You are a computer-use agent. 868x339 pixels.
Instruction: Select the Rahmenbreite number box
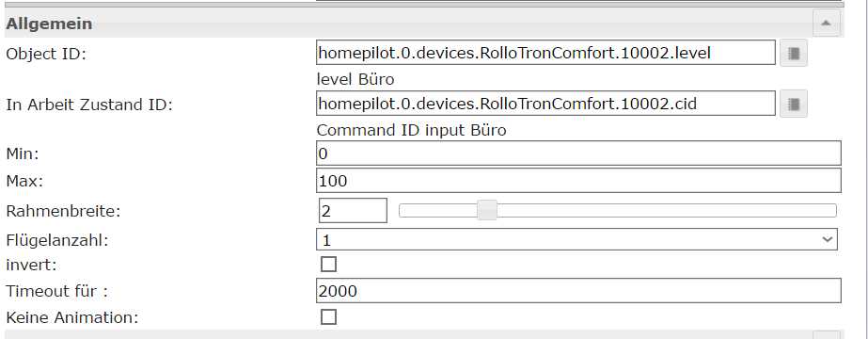coord(353,211)
